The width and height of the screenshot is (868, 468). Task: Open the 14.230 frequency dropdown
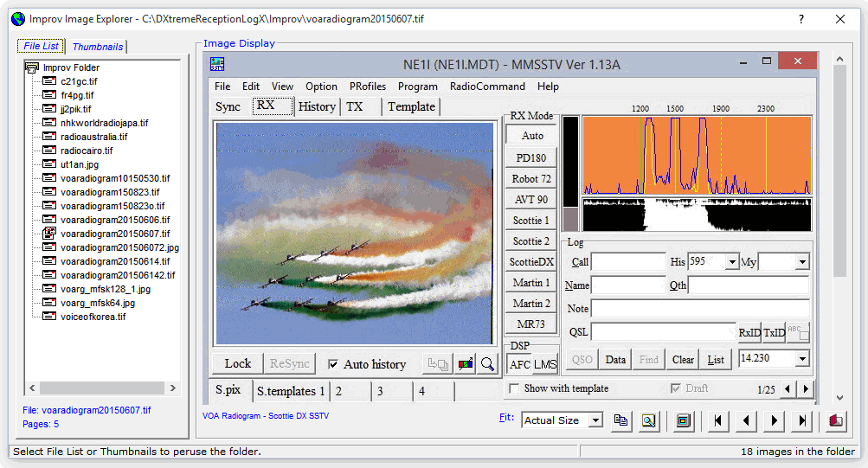tap(802, 358)
